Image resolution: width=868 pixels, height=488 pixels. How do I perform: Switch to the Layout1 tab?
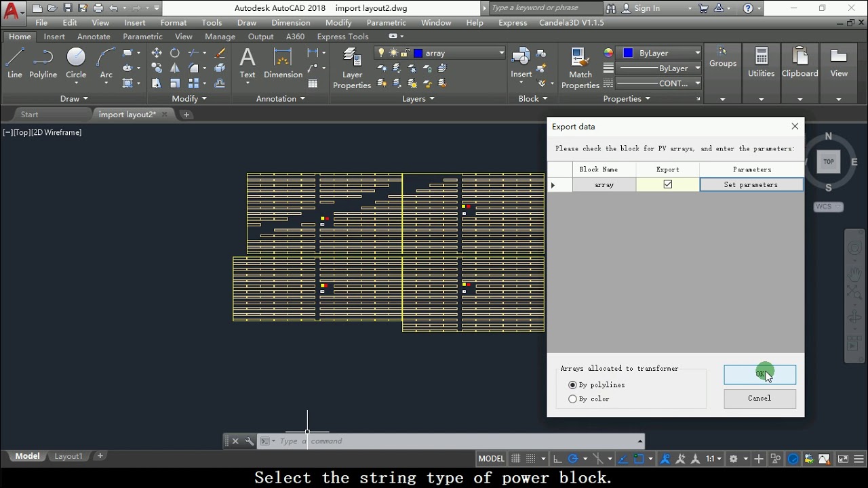[68, 456]
